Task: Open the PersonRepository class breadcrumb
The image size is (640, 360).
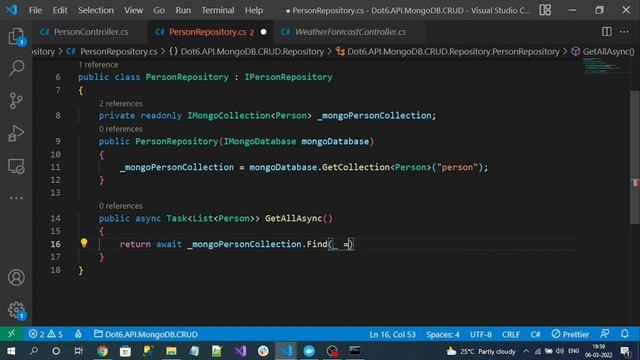Action: 453,51
